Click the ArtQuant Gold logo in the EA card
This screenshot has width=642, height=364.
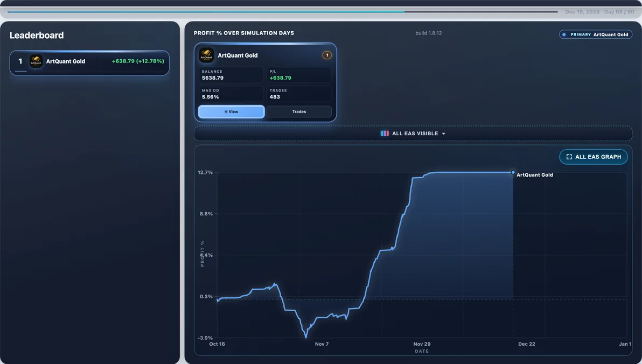[x=206, y=55]
